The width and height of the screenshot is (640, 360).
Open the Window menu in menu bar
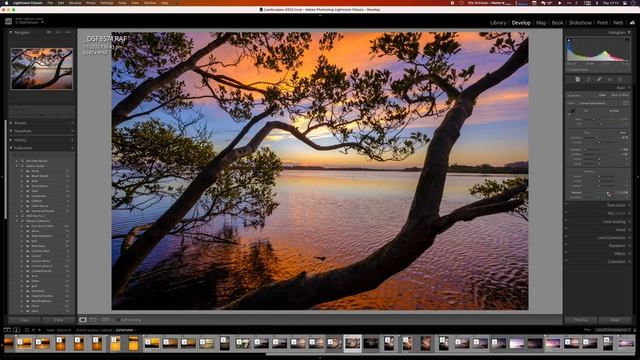coord(150,3)
